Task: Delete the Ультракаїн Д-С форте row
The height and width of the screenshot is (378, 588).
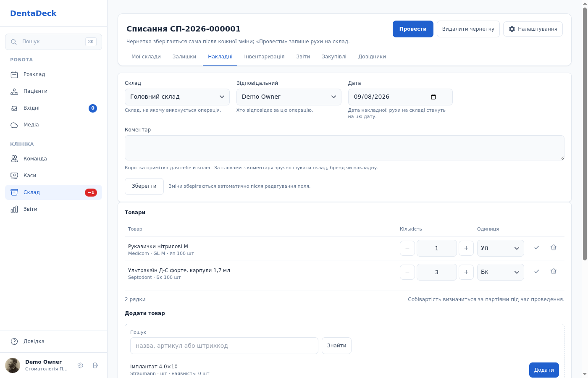Action: [x=554, y=272]
